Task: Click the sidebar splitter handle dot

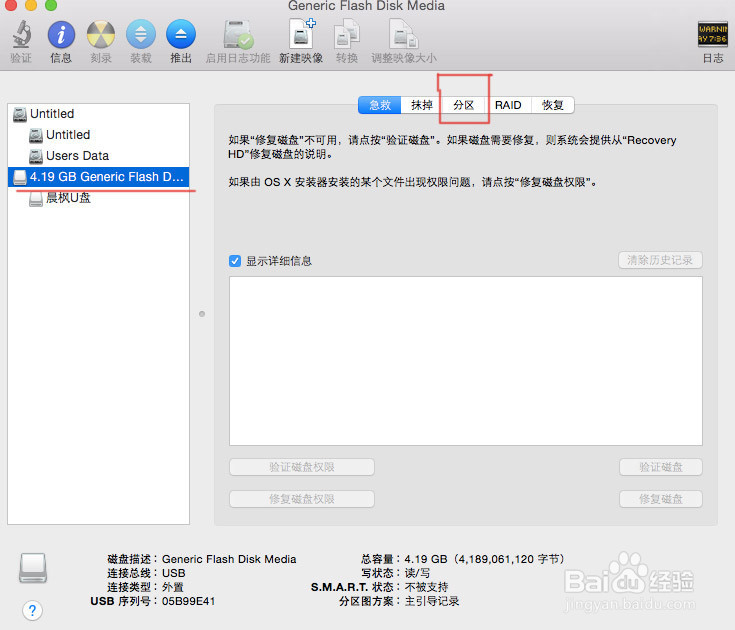Action: 202,314
